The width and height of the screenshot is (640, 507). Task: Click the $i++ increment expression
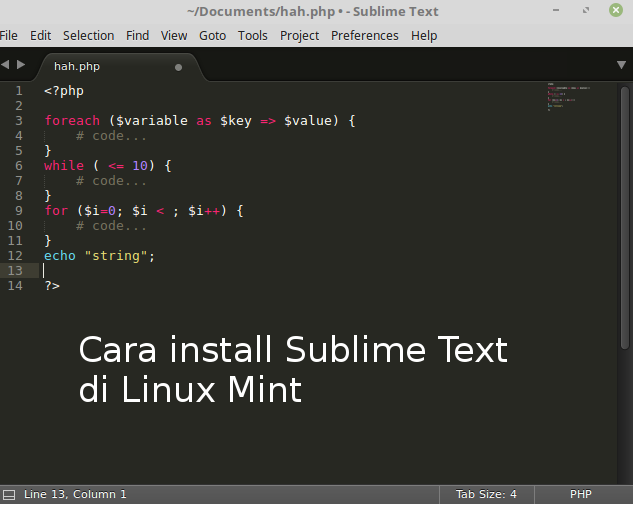(204, 211)
